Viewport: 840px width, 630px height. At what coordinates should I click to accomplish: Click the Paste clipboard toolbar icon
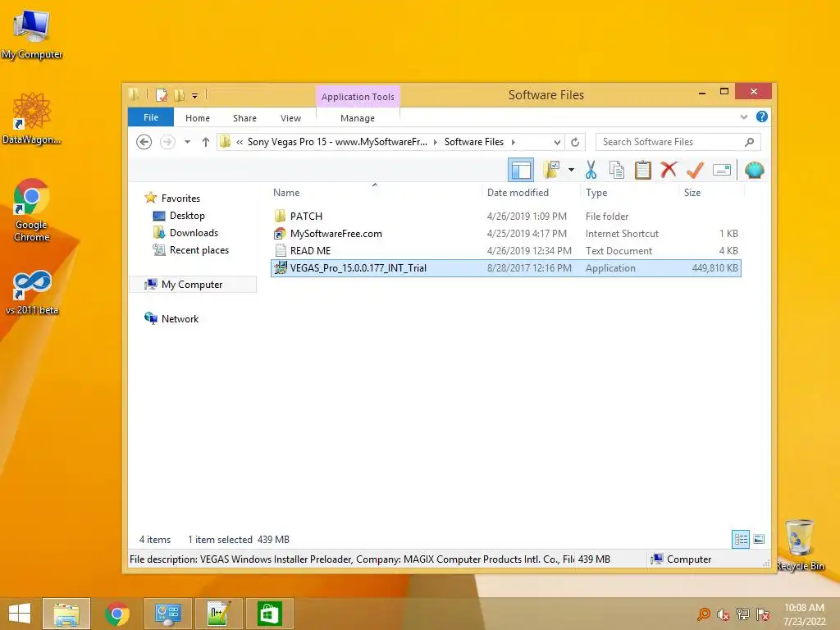click(642, 170)
